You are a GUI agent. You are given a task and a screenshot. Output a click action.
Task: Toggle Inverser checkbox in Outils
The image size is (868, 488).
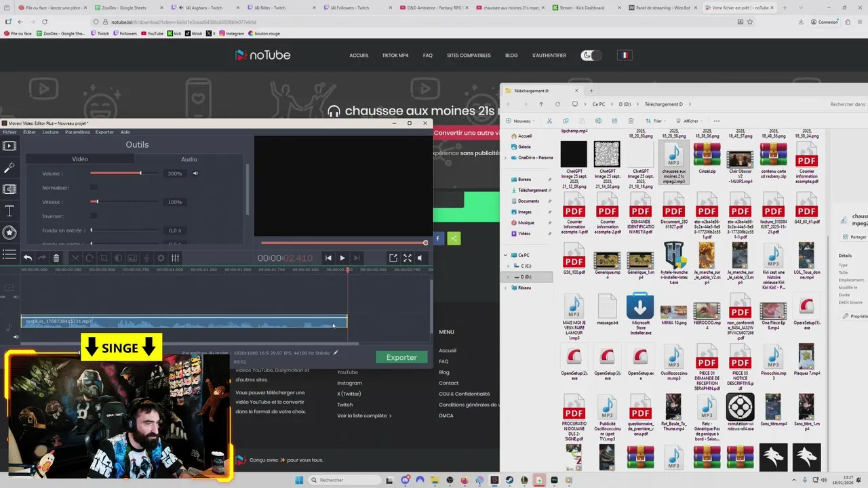[x=94, y=216]
